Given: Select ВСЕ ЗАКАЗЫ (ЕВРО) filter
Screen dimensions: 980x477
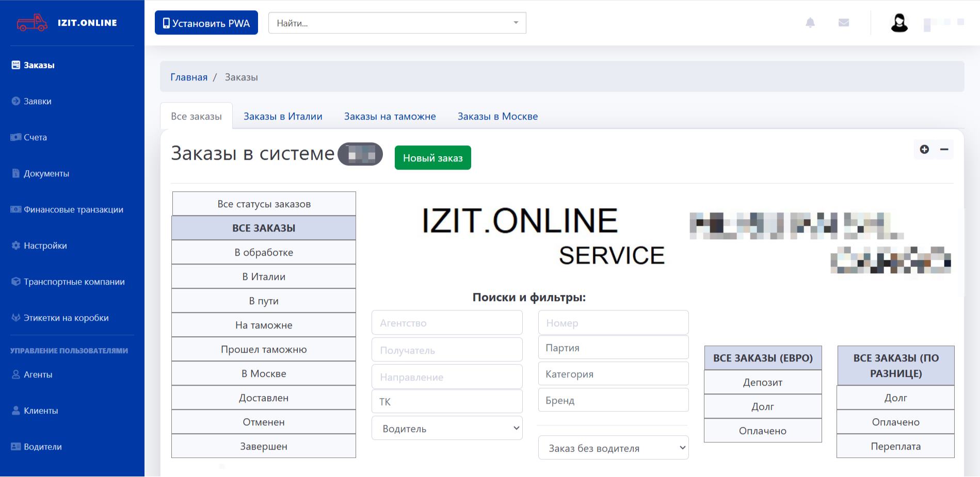Looking at the screenshot, I should [763, 358].
